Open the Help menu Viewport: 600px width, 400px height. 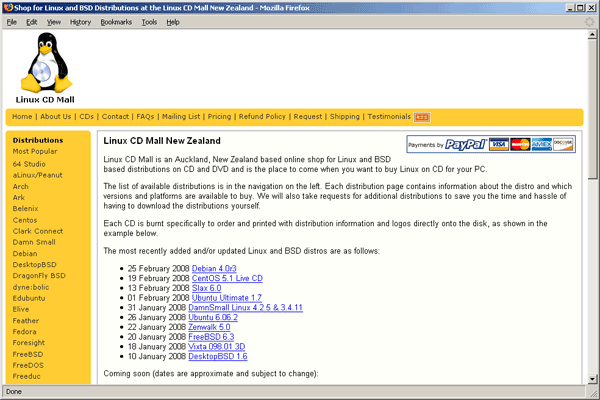(x=173, y=22)
